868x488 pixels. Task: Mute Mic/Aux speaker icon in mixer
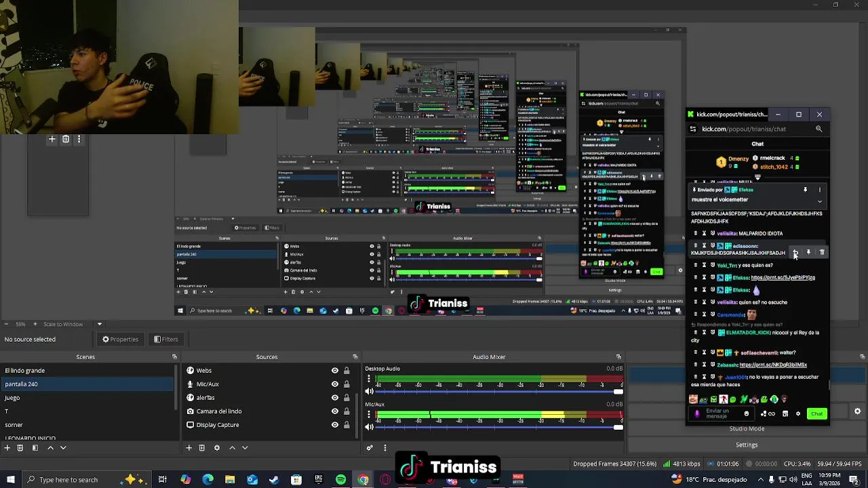pyautogui.click(x=370, y=427)
